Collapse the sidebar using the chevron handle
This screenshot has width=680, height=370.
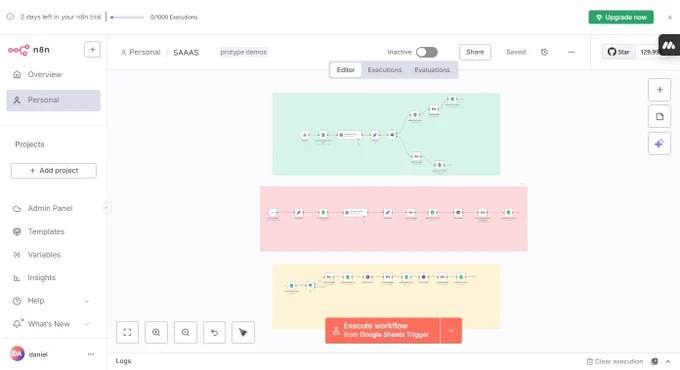tap(106, 208)
